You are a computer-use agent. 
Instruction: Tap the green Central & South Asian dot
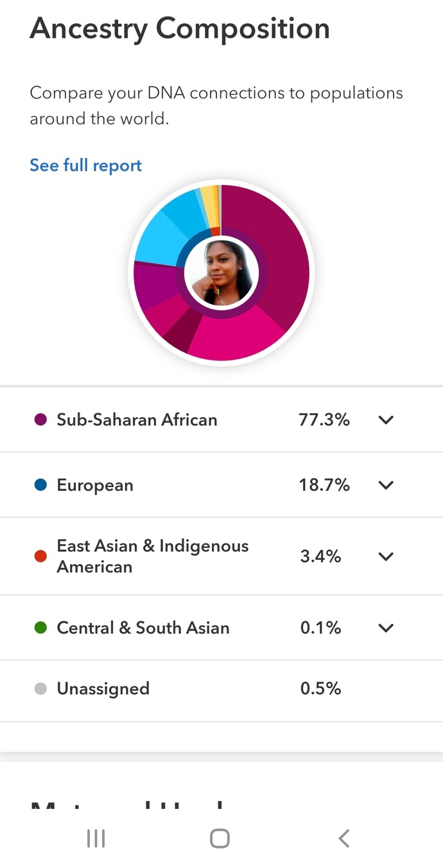(40, 628)
